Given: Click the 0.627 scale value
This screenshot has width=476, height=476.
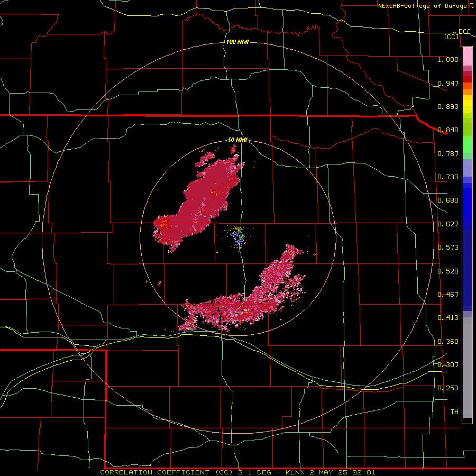Looking at the screenshot, I should [x=448, y=224].
